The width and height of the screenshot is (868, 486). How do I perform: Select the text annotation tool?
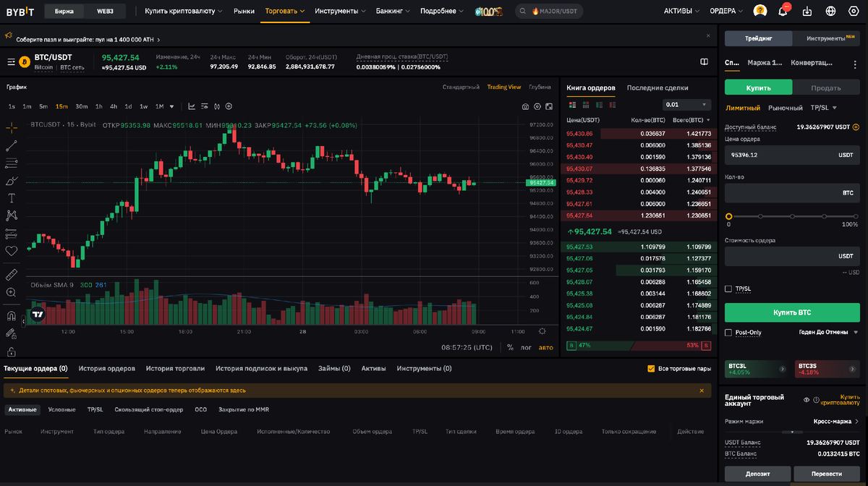pos(12,198)
